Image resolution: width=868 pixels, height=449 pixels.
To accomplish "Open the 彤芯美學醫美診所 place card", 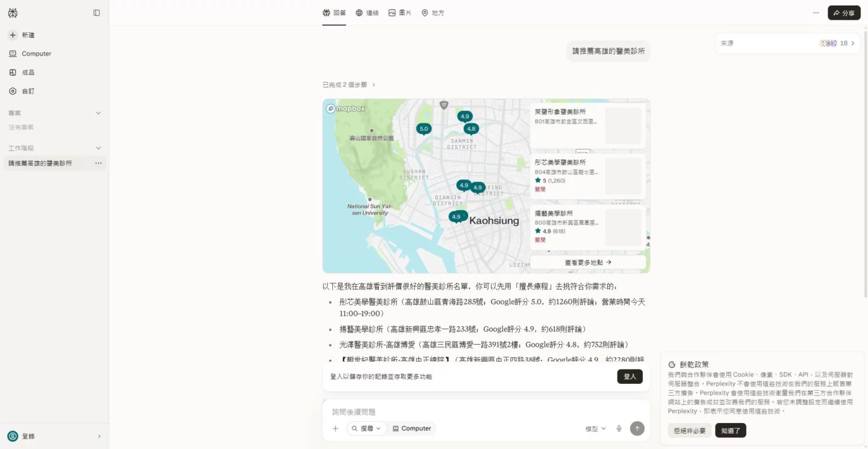I will (588, 176).
